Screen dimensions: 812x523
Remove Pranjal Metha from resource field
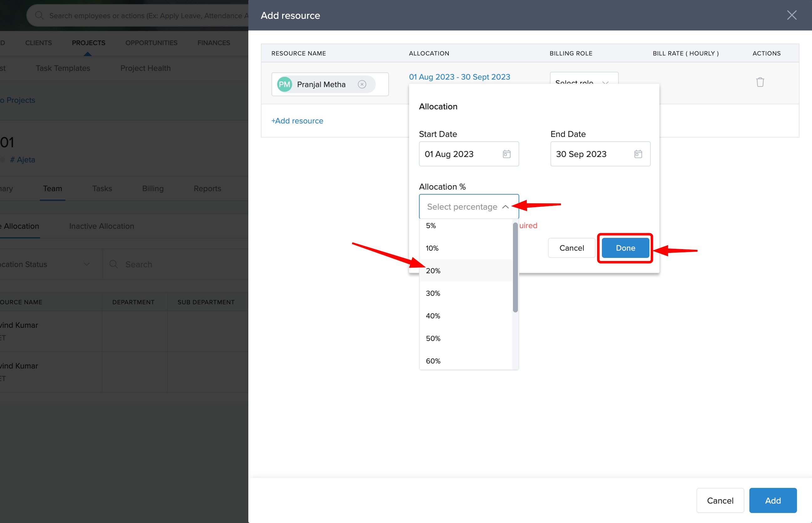pos(362,84)
